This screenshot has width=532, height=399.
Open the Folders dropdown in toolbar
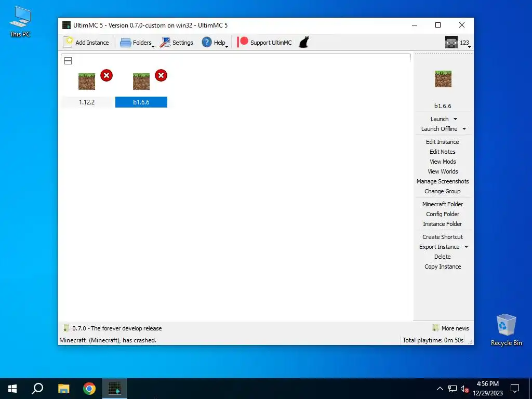(137, 43)
